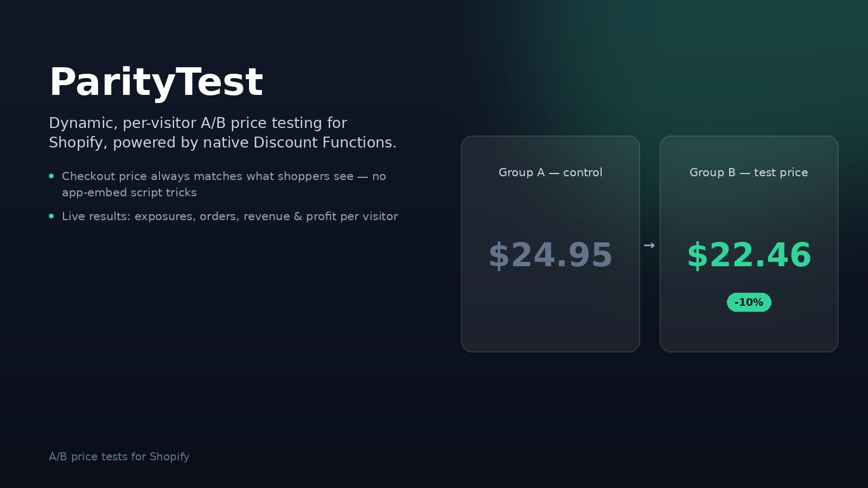Screen dimensions: 868x488
Task: Click the green bullet before Live results
Action: 52,216
